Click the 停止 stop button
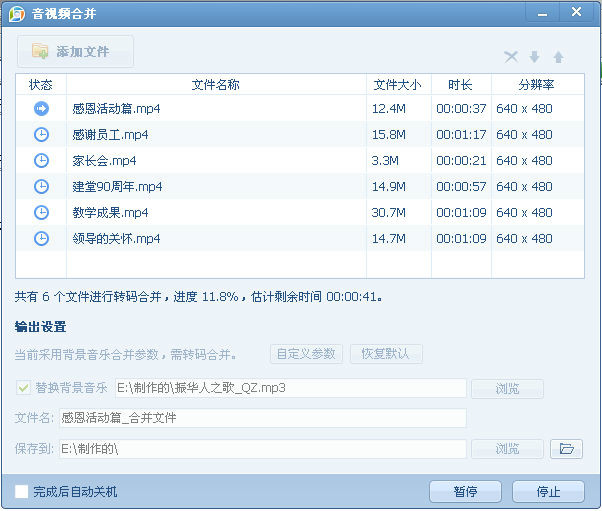Viewport: 602px width, 511px height. point(548,491)
